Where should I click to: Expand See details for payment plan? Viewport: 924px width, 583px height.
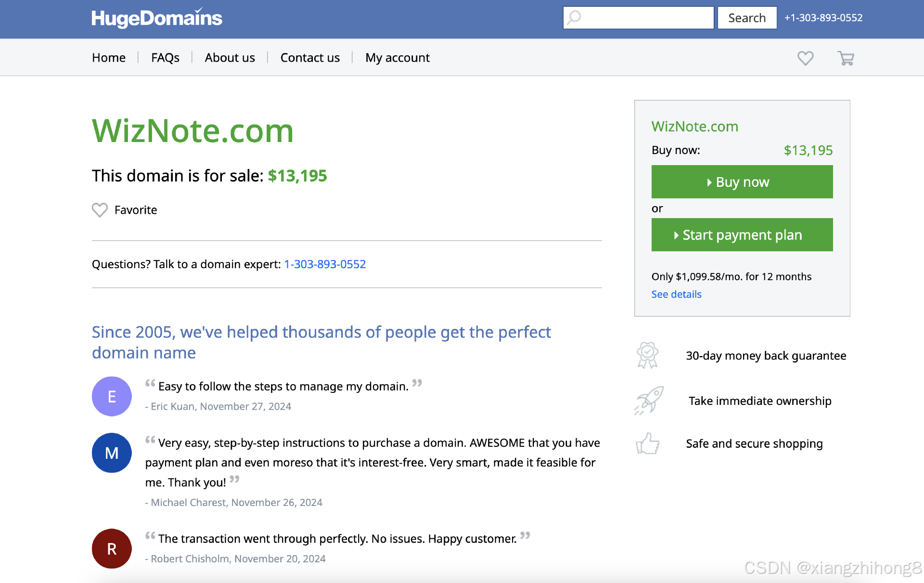coord(676,294)
